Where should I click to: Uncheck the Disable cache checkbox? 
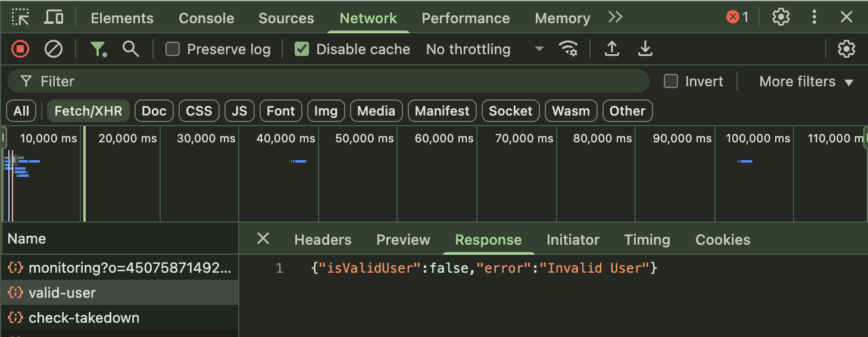point(302,49)
